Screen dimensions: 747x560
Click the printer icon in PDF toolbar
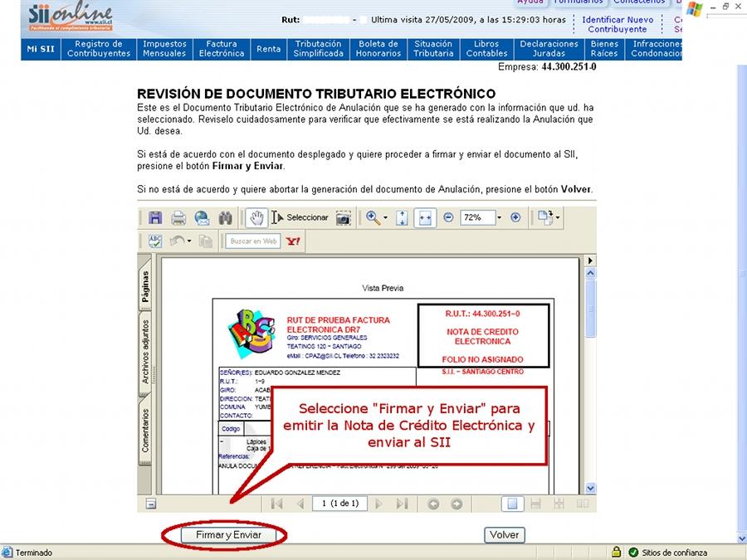pos(178,217)
